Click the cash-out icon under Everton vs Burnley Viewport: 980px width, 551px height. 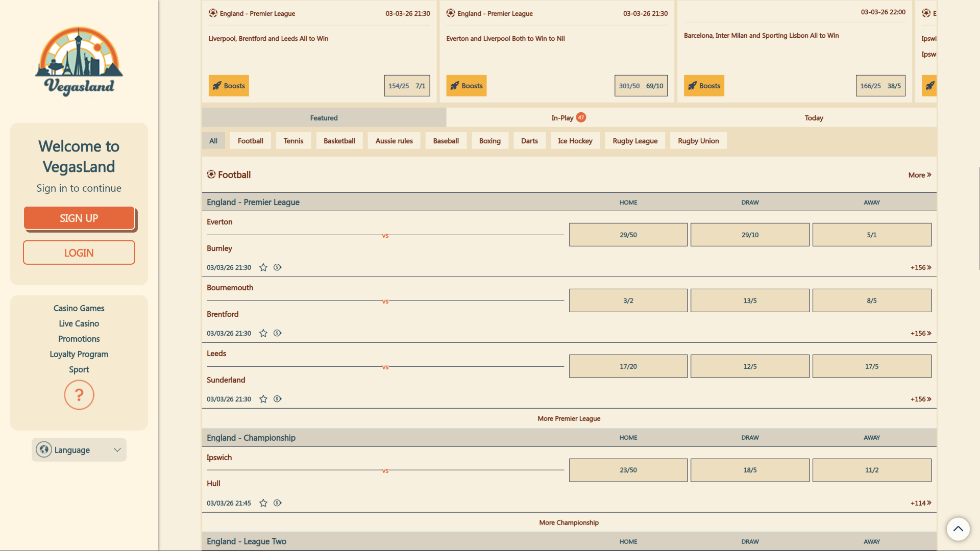pyautogui.click(x=278, y=267)
